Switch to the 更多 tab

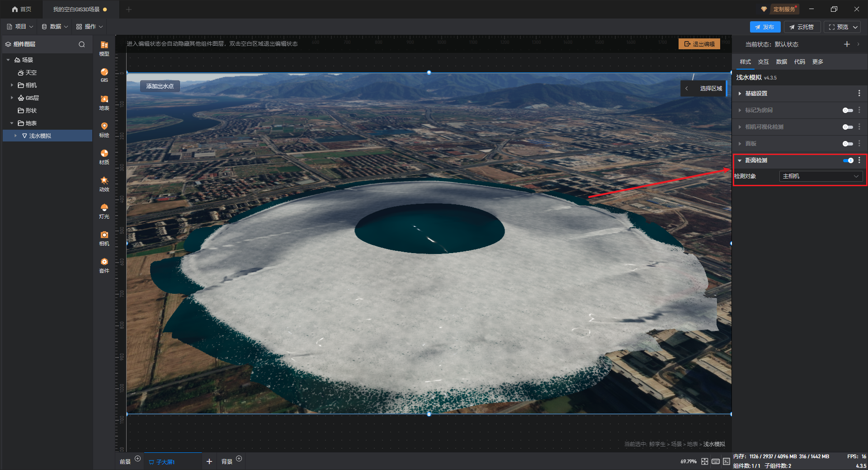click(x=817, y=62)
